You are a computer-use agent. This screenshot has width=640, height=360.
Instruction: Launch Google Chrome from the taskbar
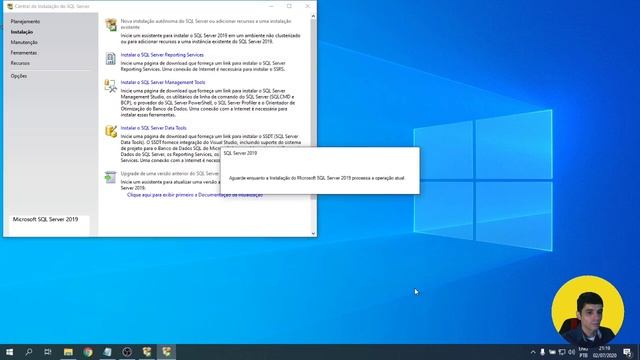click(88, 352)
